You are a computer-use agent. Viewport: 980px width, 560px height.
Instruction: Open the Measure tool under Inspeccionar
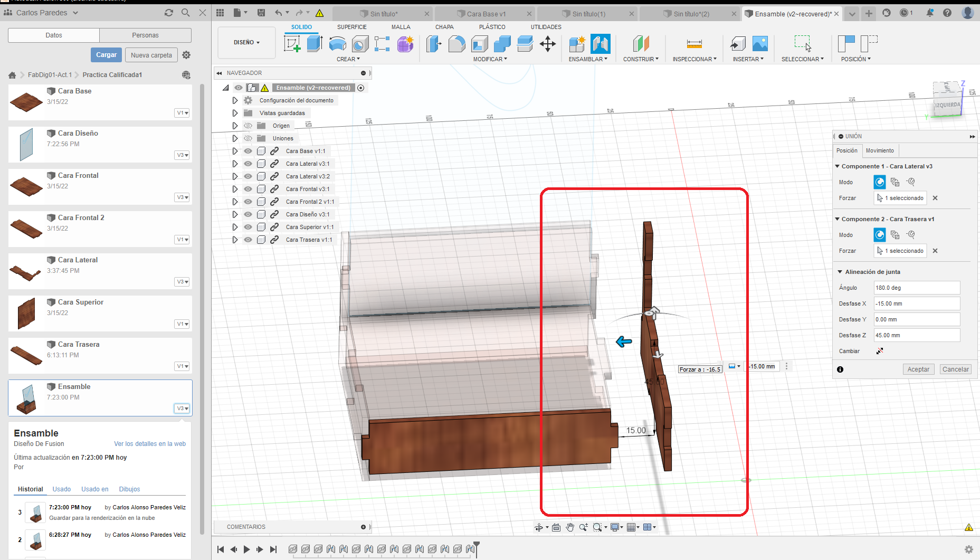[694, 43]
